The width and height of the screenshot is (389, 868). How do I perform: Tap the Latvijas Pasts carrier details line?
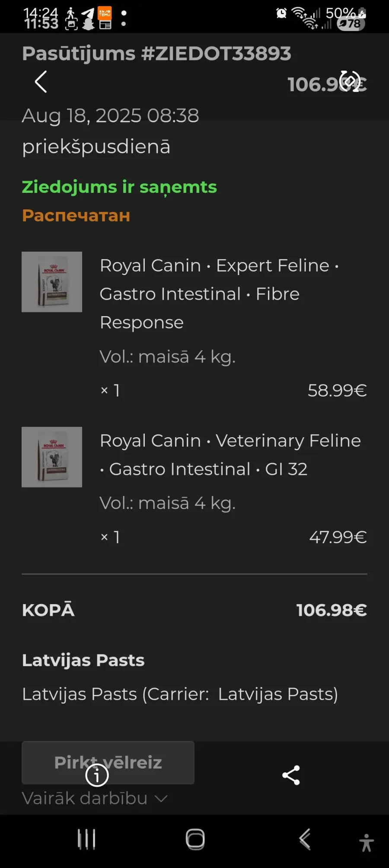tap(180, 694)
